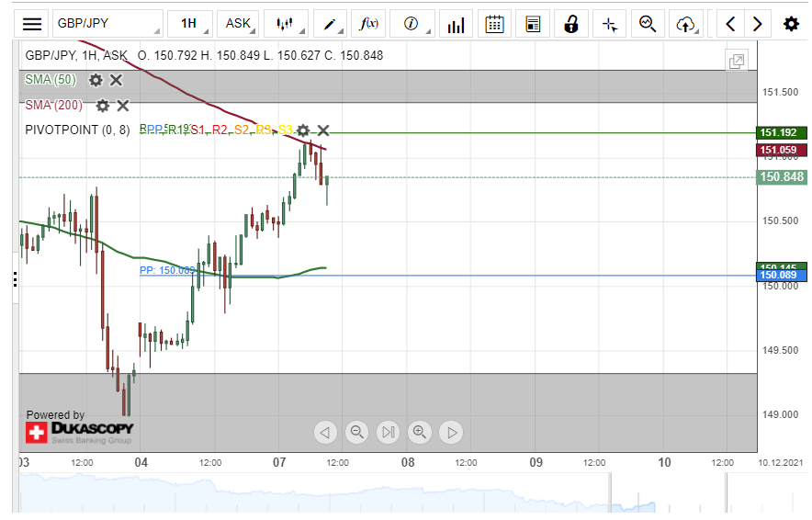Pop out chart into new window
This screenshot has height=520, width=812.
coord(736,62)
